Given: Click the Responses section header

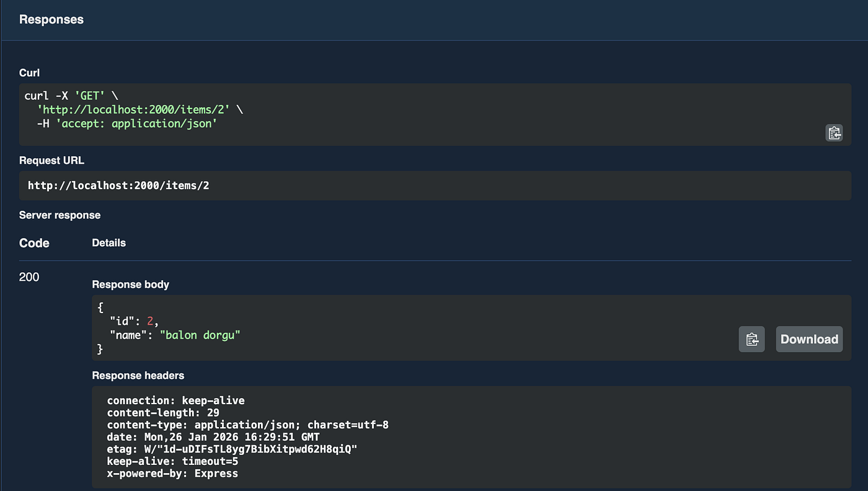Looking at the screenshot, I should 51,19.
